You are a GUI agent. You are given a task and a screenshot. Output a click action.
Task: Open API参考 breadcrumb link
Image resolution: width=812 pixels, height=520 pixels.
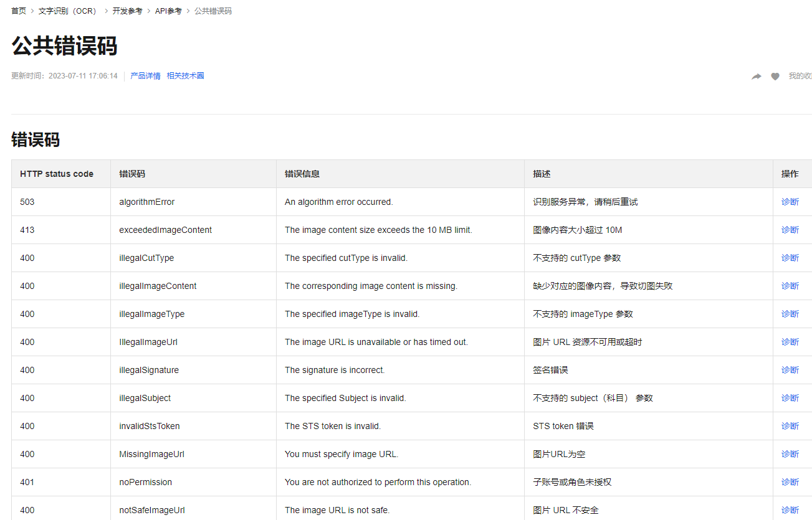click(x=168, y=11)
